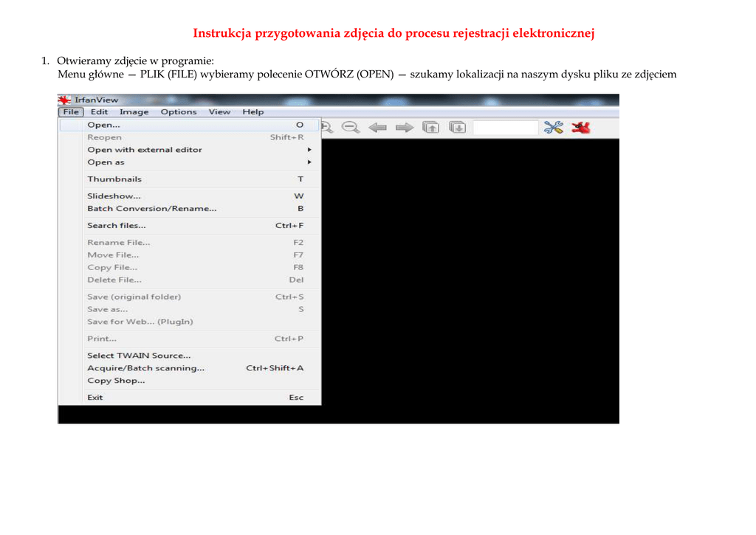Click the zoom out magnifier icon
756x535 pixels.
point(351,128)
